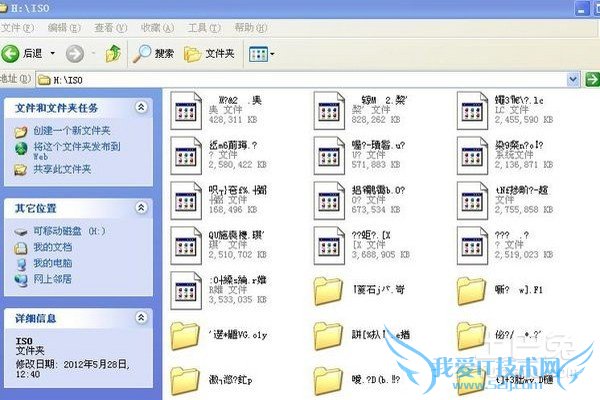
Task: Select the file icon sized 3,533,035 KB
Action: [x=186, y=291]
